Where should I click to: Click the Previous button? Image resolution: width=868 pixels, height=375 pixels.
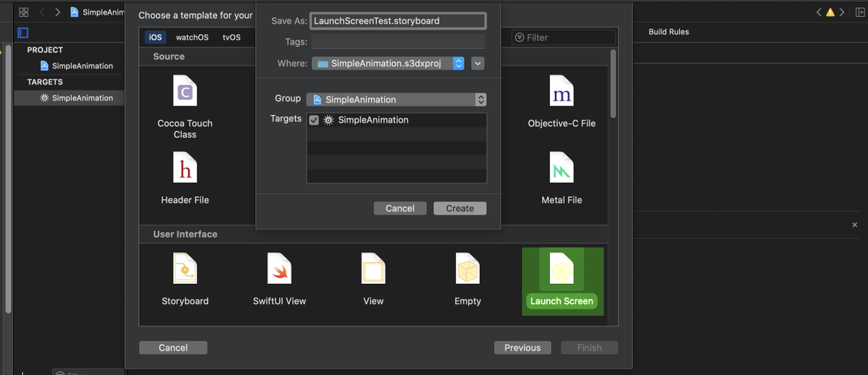[522, 347]
